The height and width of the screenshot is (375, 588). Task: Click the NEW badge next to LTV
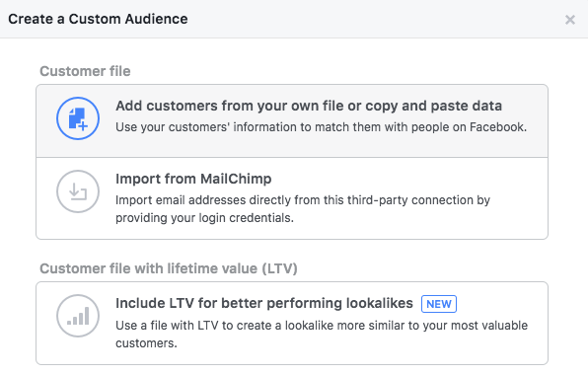pyautogui.click(x=439, y=304)
